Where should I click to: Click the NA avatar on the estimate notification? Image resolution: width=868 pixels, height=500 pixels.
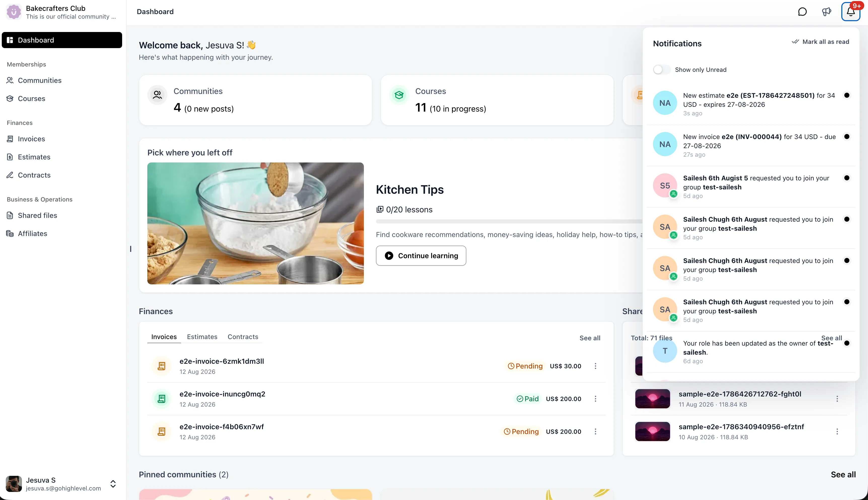coord(665,103)
